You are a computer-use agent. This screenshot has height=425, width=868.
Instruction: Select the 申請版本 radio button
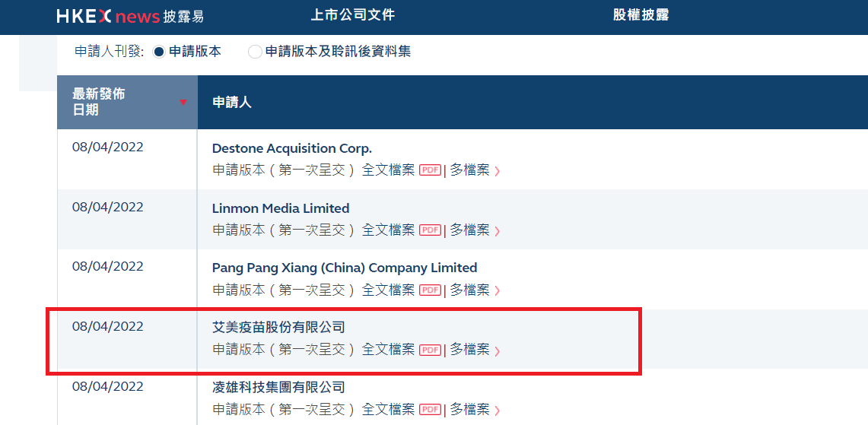[159, 52]
